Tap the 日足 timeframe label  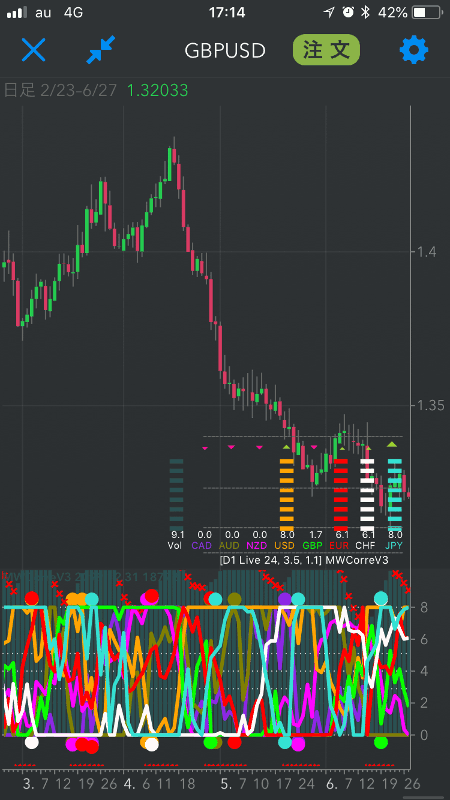(19, 91)
